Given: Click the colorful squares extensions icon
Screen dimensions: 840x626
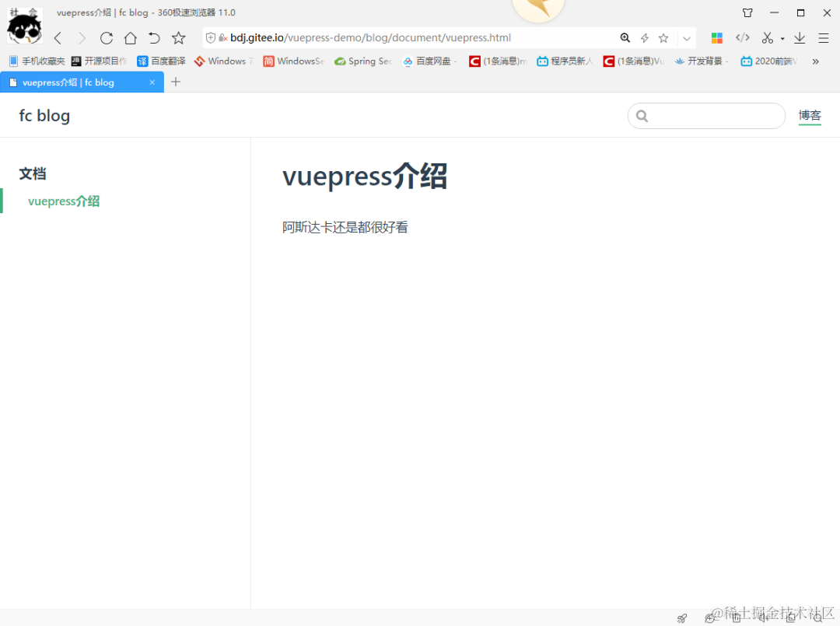Looking at the screenshot, I should click(x=716, y=37).
